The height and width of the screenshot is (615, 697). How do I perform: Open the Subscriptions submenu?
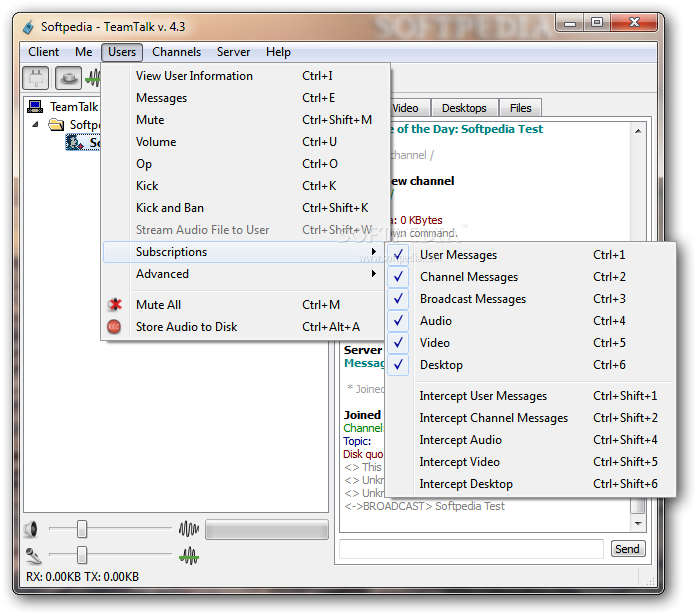(x=244, y=252)
